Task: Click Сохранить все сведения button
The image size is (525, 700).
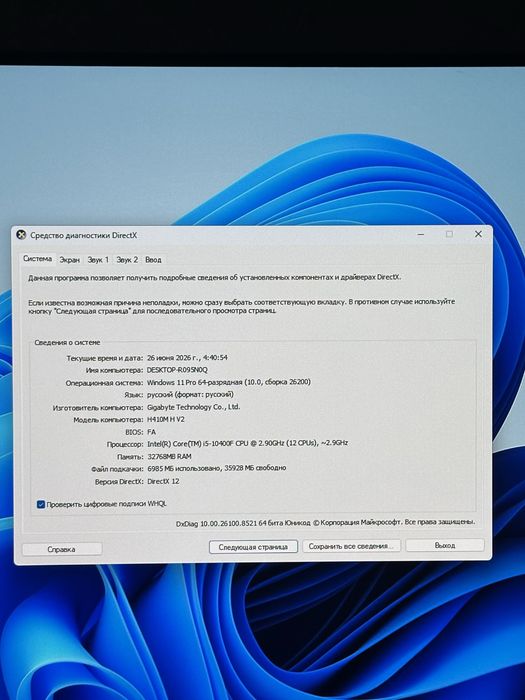Action: pyautogui.click(x=351, y=546)
